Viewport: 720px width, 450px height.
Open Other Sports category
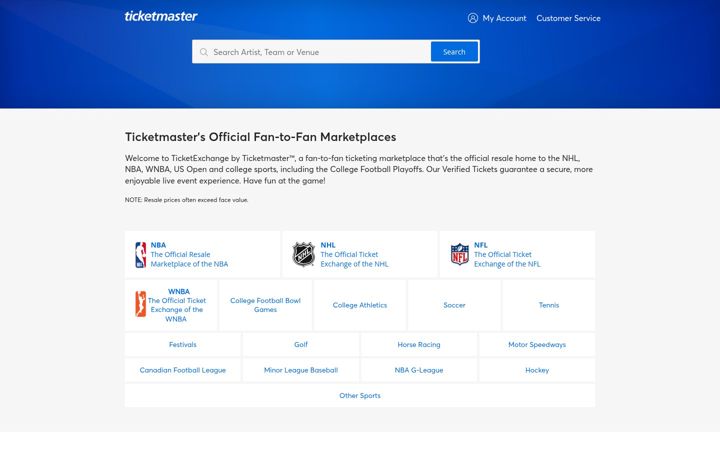[360, 395]
